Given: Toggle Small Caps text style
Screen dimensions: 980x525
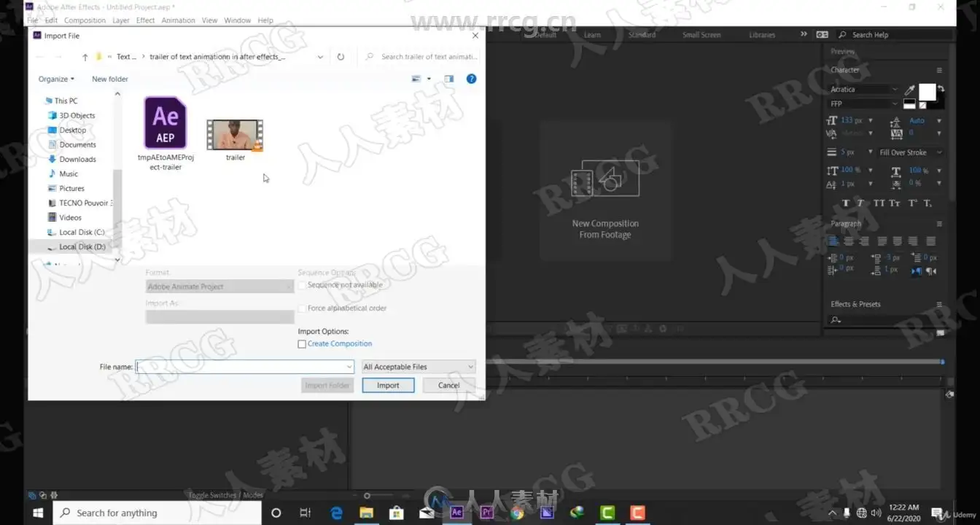Looking at the screenshot, I should tap(895, 203).
